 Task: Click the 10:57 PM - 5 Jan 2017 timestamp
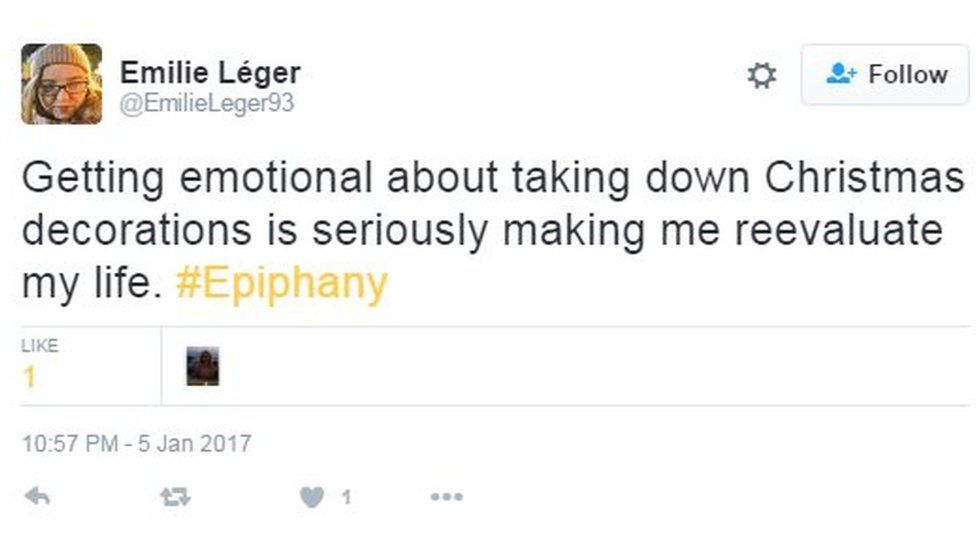coord(136,443)
